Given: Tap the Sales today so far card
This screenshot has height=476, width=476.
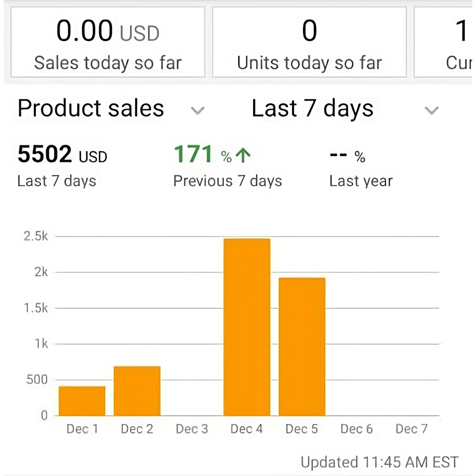Looking at the screenshot, I should click(x=108, y=42).
